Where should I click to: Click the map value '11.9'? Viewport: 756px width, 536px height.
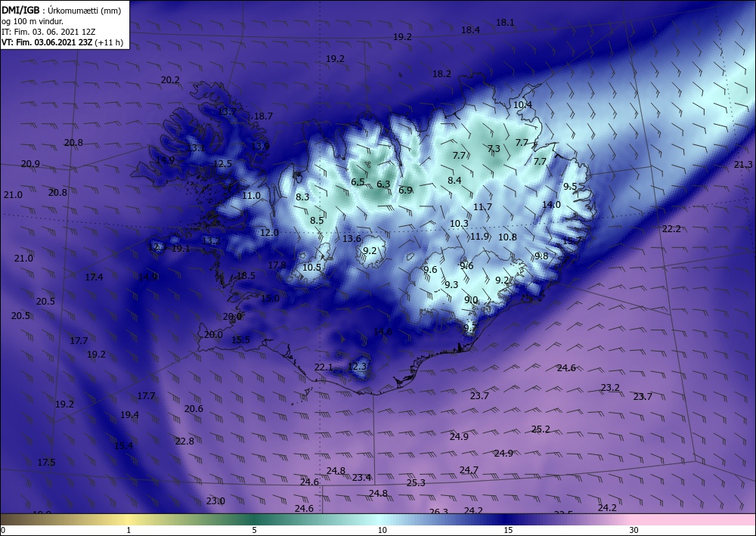[480, 237]
